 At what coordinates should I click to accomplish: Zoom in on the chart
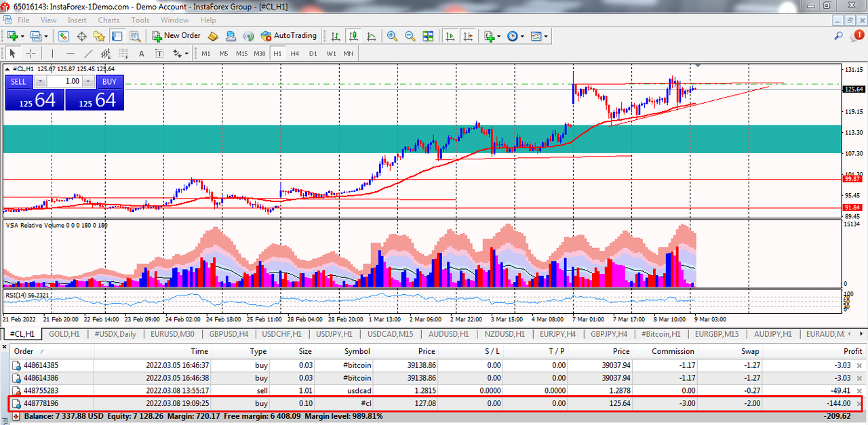click(x=393, y=36)
